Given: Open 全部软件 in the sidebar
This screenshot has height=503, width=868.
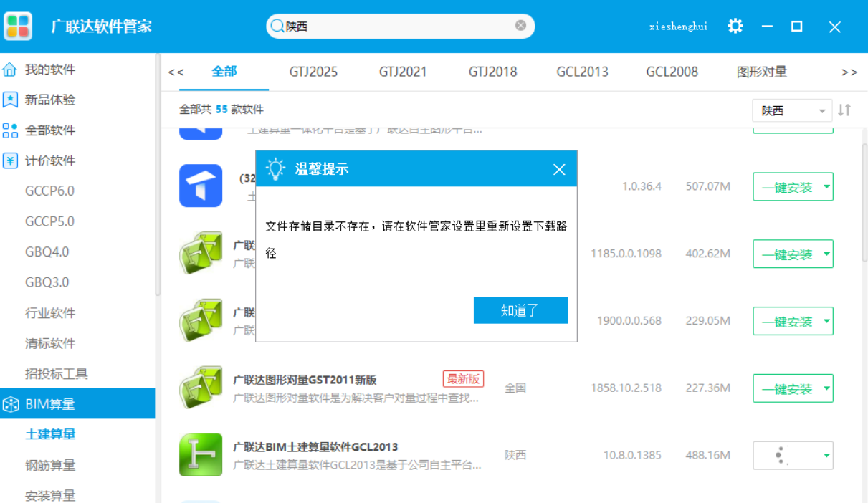Looking at the screenshot, I should (x=50, y=130).
